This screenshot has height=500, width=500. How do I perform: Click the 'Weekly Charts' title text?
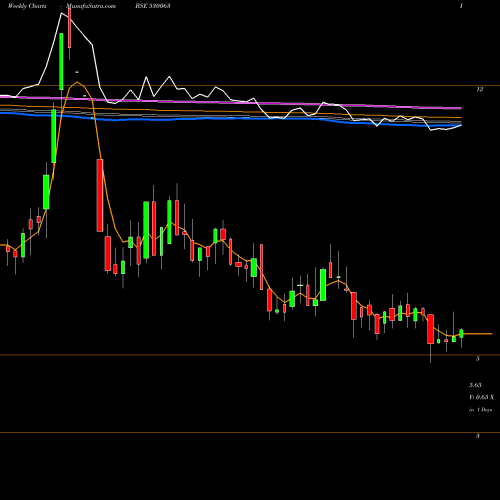(x=27, y=6)
